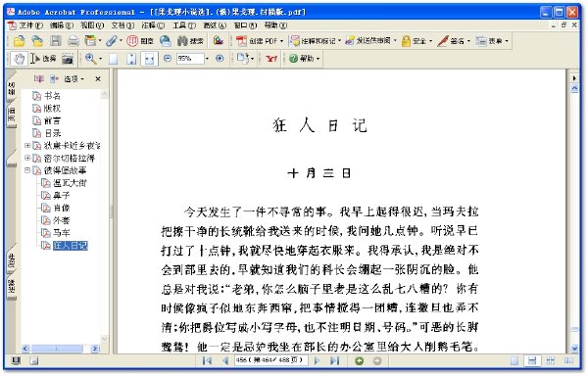Select the Snapshot camera tool
The width and height of the screenshot is (588, 376).
pos(68,59)
